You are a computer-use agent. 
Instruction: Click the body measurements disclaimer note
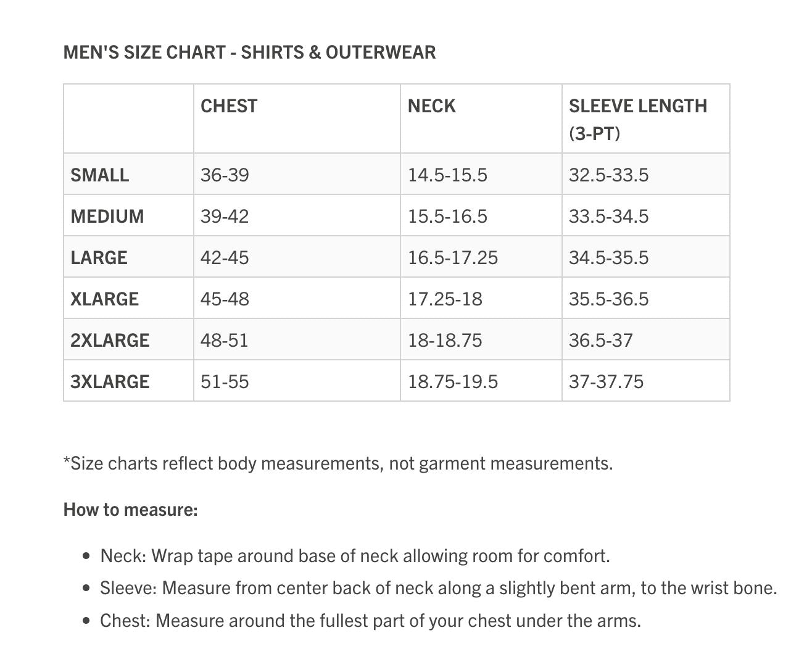338,463
